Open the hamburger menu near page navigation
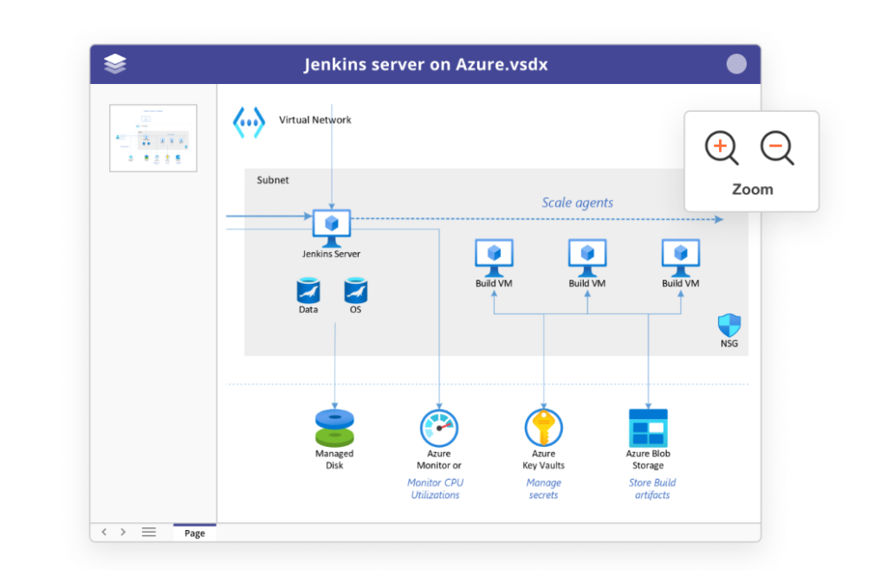 point(148,533)
